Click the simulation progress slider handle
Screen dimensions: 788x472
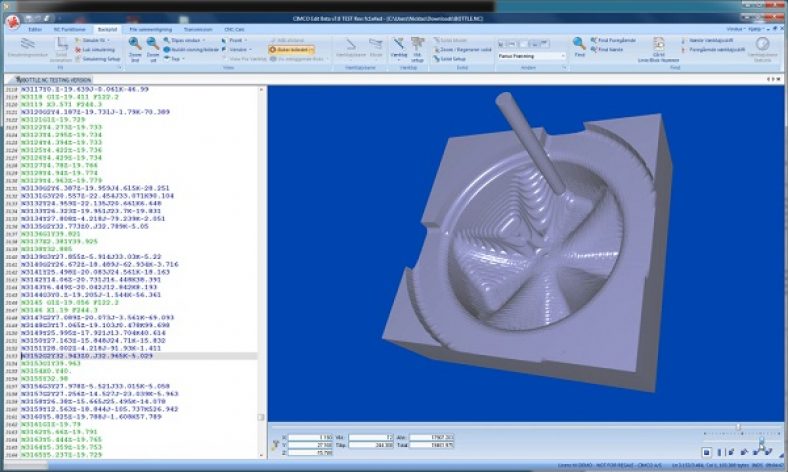pos(738,427)
